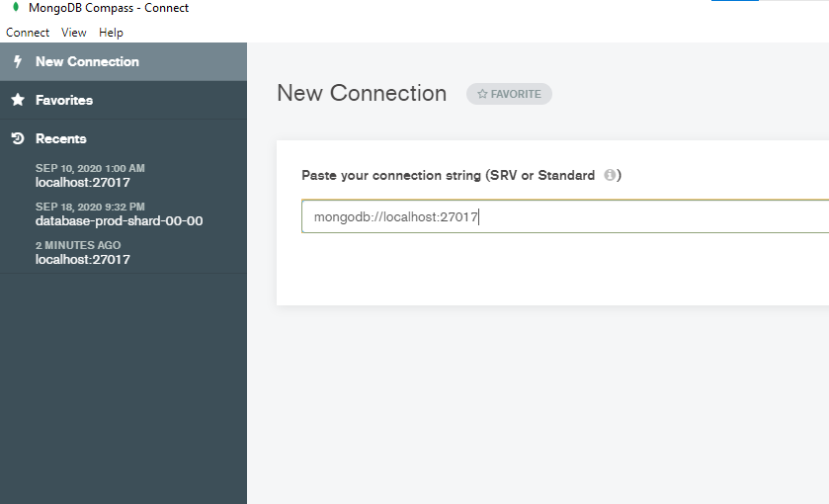This screenshot has height=504, width=829.
Task: Click the Recents history clock icon
Action: (x=18, y=138)
